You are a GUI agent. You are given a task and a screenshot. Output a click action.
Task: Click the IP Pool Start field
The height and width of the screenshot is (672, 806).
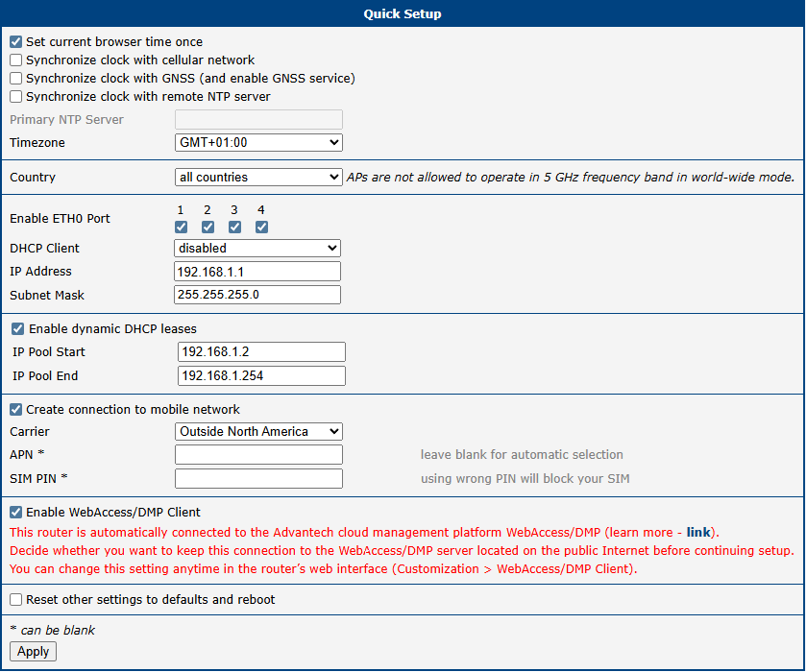click(x=261, y=352)
